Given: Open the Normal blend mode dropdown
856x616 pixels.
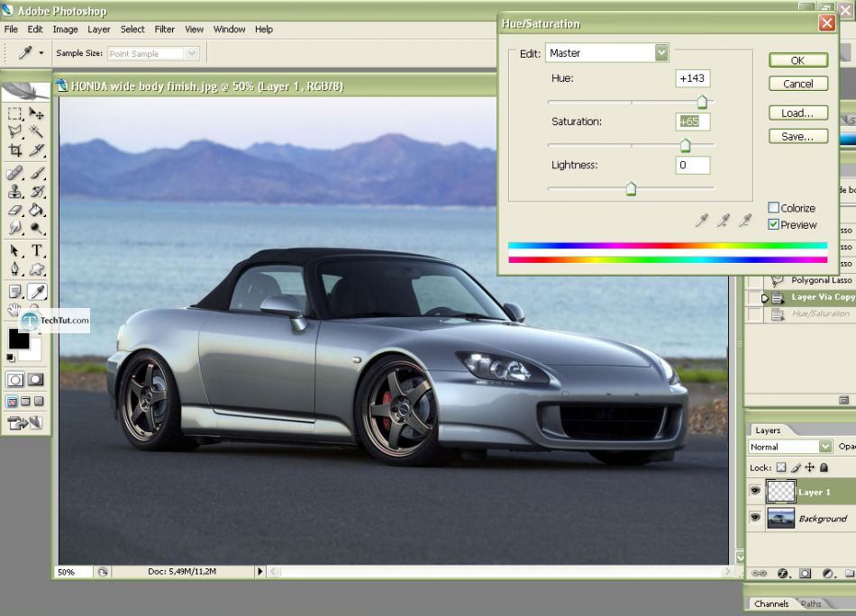Looking at the screenshot, I should click(825, 447).
